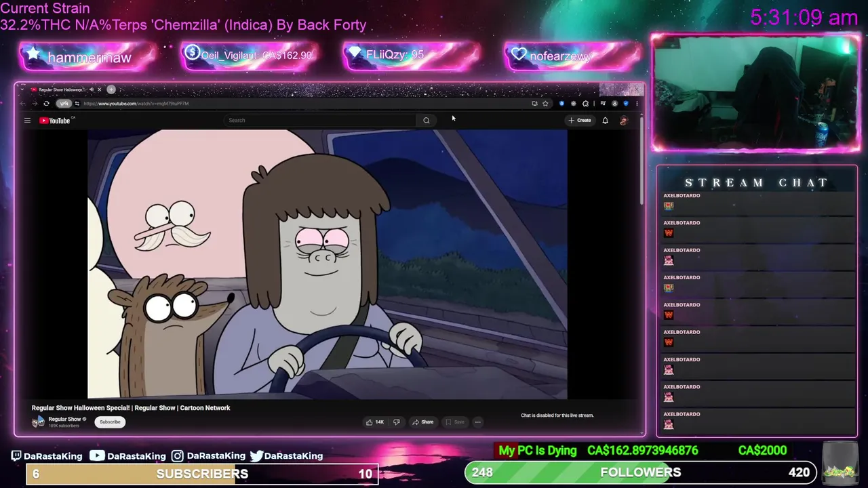The image size is (868, 488).
Task: Click 'Chat is disabled for this live stream' text
Action: tap(557, 415)
